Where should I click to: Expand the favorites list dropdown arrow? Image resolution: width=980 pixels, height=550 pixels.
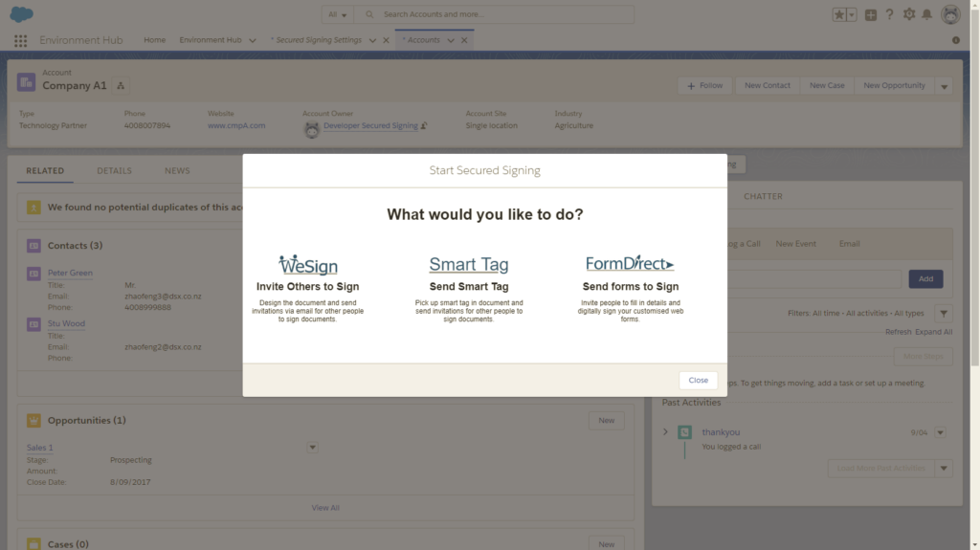(x=851, y=14)
